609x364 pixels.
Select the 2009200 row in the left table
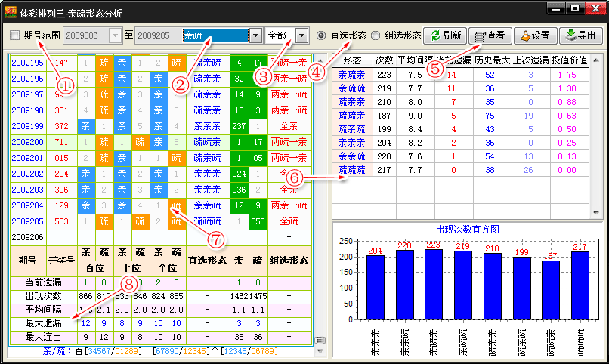tap(26, 142)
